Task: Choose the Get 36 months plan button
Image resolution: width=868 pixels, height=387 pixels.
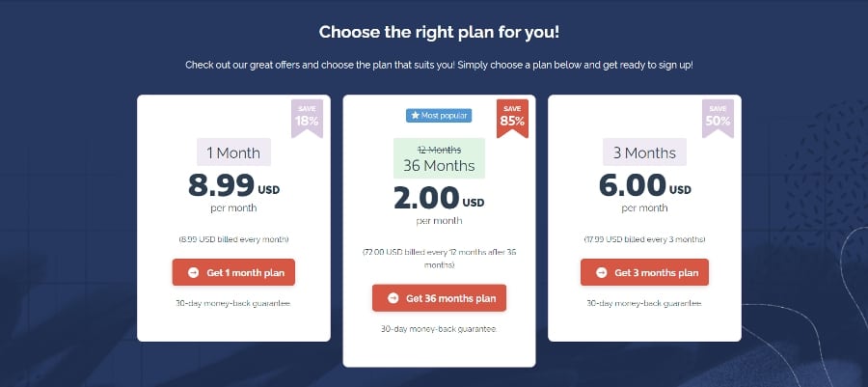Action: [439, 298]
